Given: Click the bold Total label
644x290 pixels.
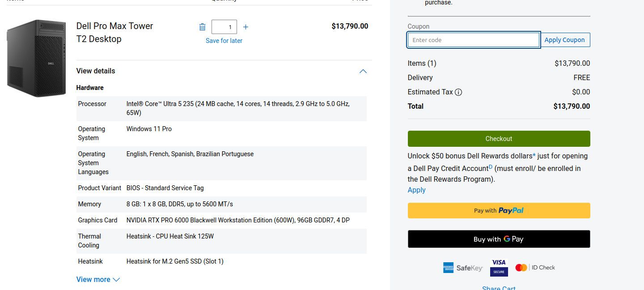Looking at the screenshot, I should click(x=415, y=107).
